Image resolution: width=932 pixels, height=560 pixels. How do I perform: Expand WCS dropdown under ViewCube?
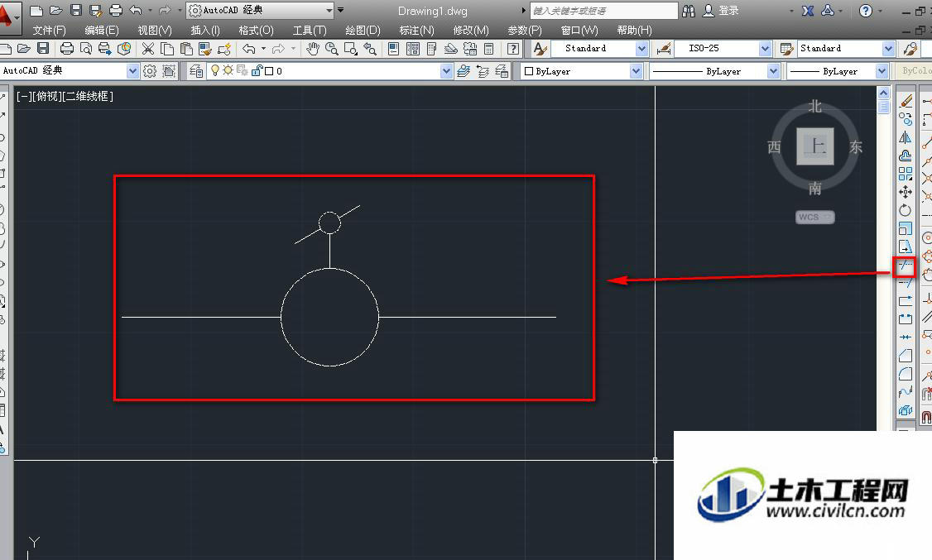828,218
